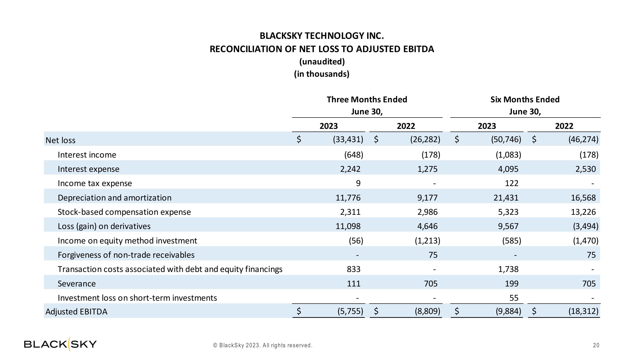The width and height of the screenshot is (644, 362).
Task: Click 'Loss (gain) on derivatives' label
Action: (104, 226)
